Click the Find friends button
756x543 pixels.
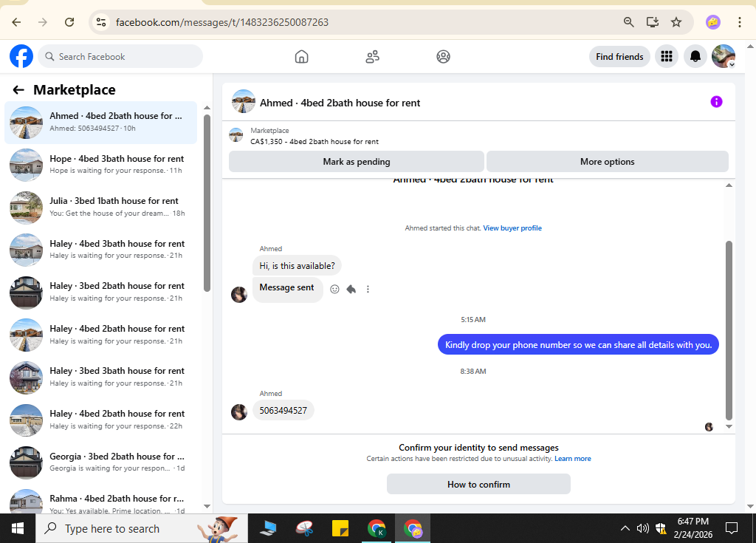[x=619, y=56]
